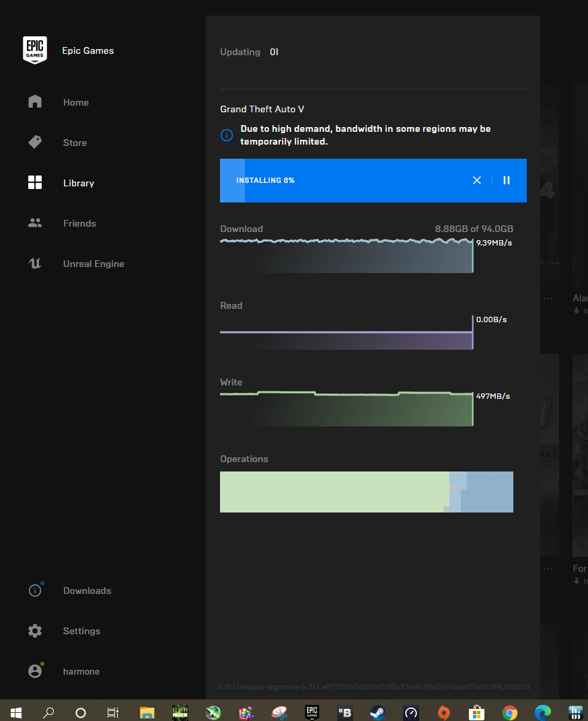
Task: Open the Home section icon
Action: click(35, 102)
